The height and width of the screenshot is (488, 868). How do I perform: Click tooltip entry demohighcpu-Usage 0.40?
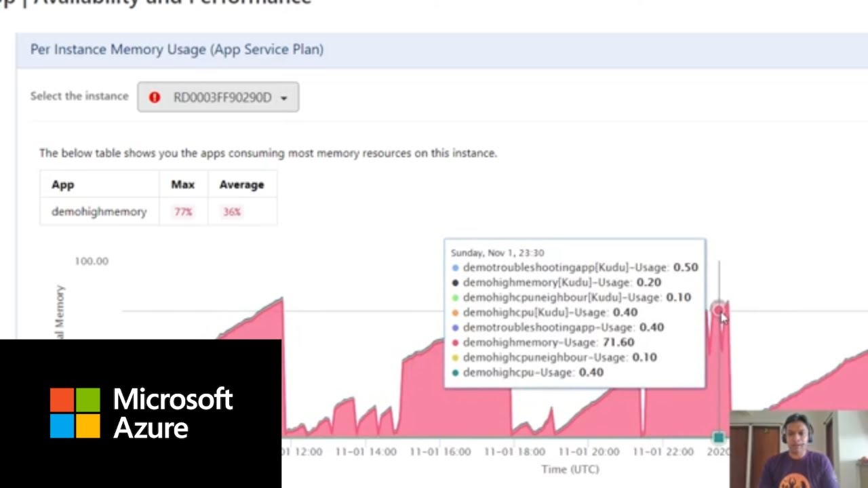(527, 372)
